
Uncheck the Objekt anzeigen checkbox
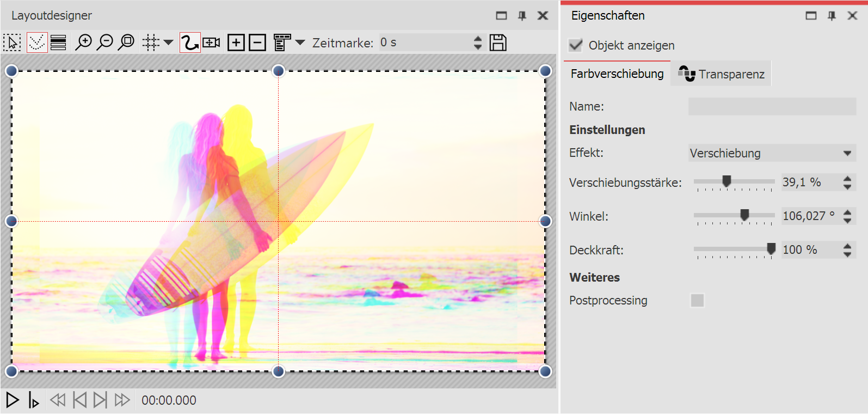tap(576, 45)
